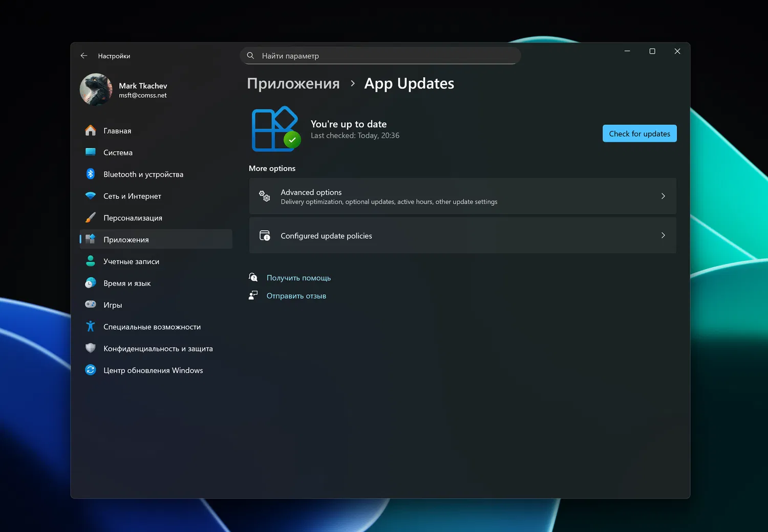Click the Игры gamepad icon

click(x=91, y=304)
